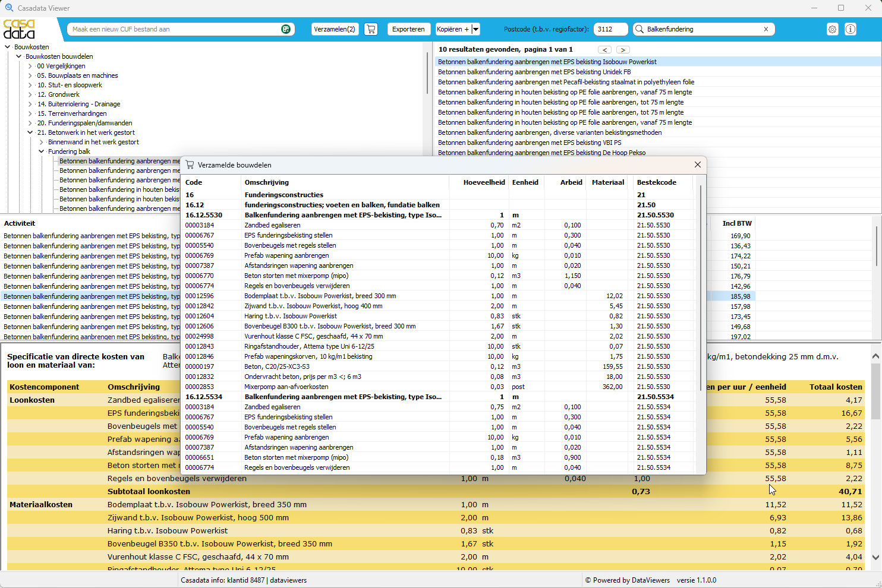This screenshot has width=882, height=588.
Task: Go to the previous results page
Action: tap(604, 50)
